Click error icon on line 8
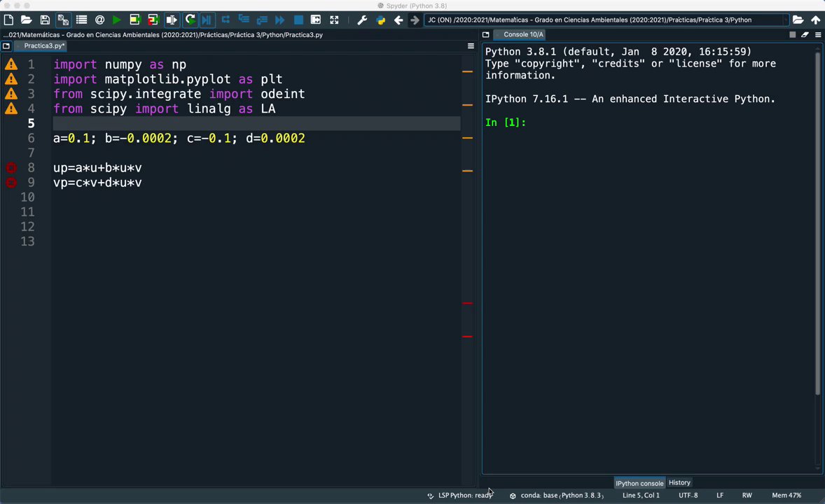The height and width of the screenshot is (504, 825). pyautogui.click(x=11, y=168)
